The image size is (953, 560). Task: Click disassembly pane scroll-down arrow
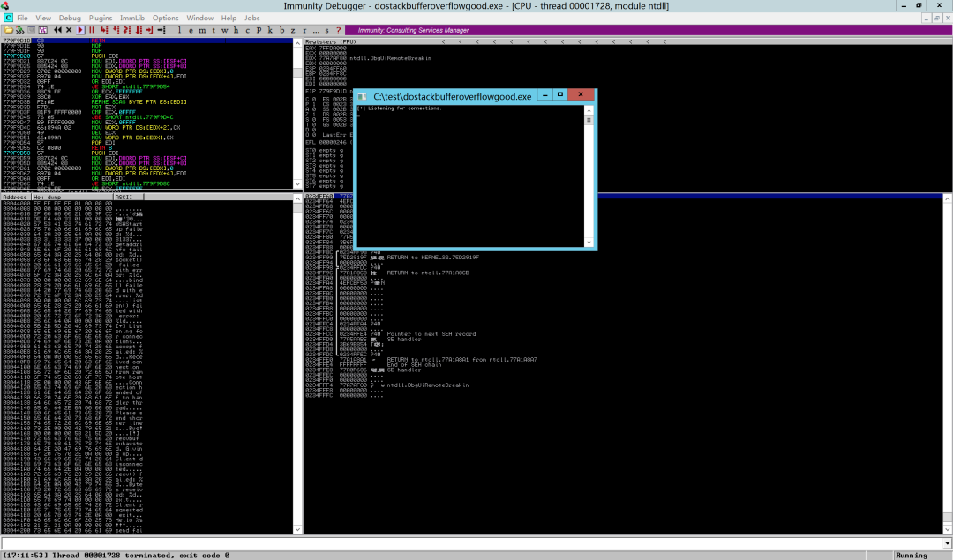coord(297,184)
